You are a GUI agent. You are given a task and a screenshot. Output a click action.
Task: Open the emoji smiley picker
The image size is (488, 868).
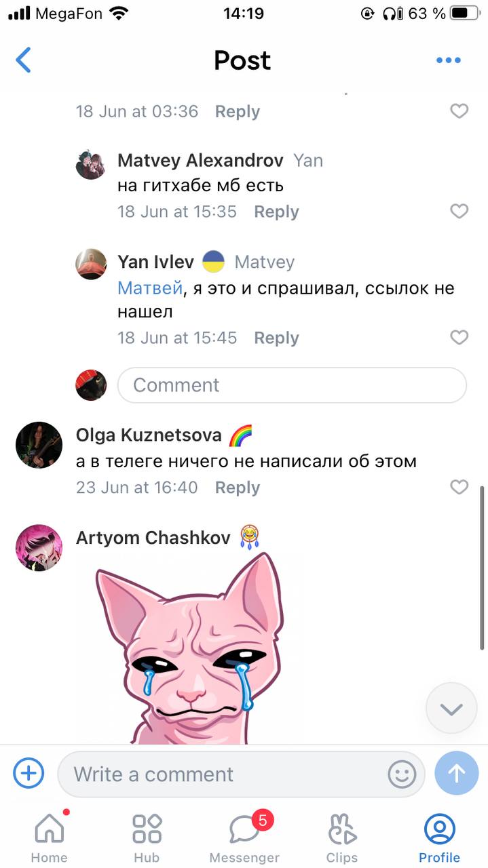click(x=402, y=774)
